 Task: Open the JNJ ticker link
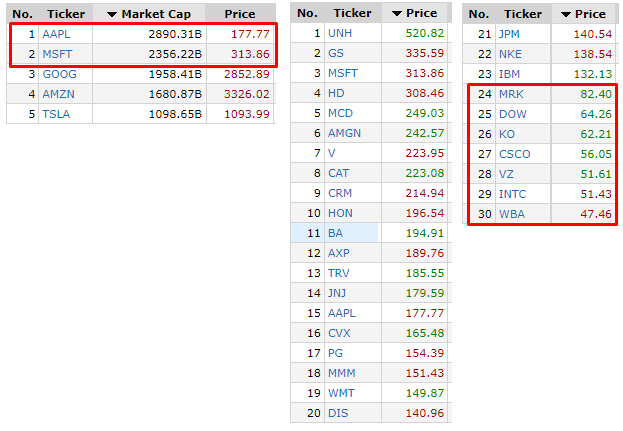337,293
